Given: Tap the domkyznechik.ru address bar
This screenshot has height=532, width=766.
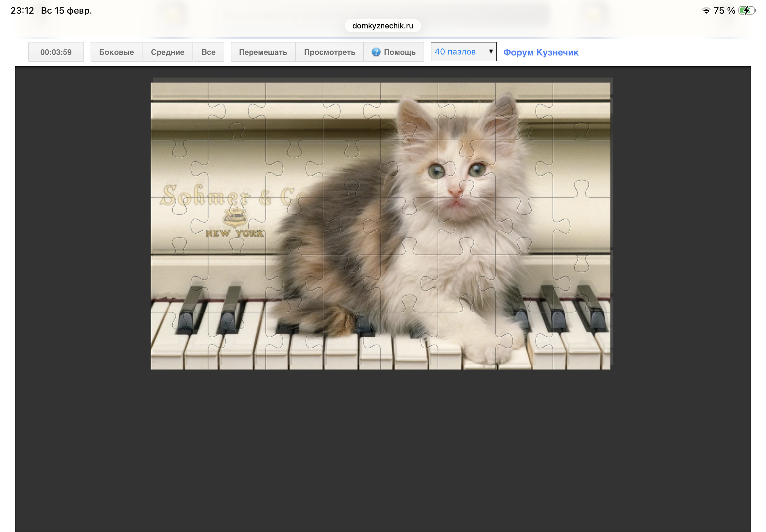Looking at the screenshot, I should (x=382, y=26).
